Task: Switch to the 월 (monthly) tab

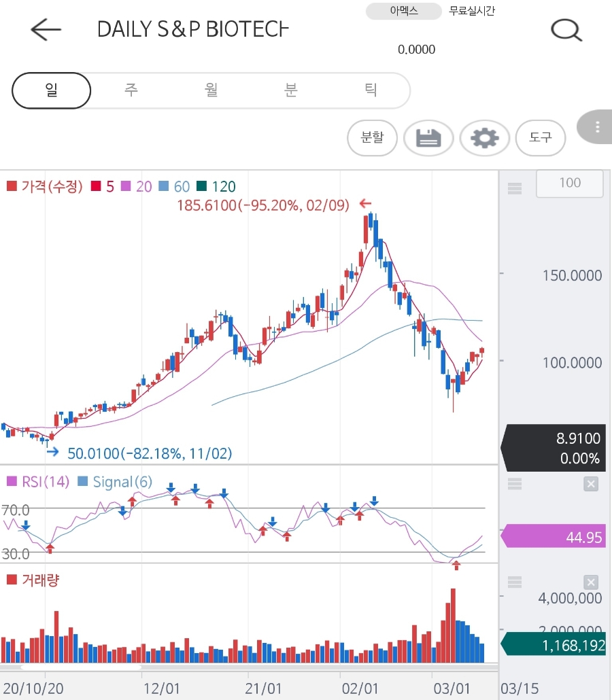Action: pos(211,90)
